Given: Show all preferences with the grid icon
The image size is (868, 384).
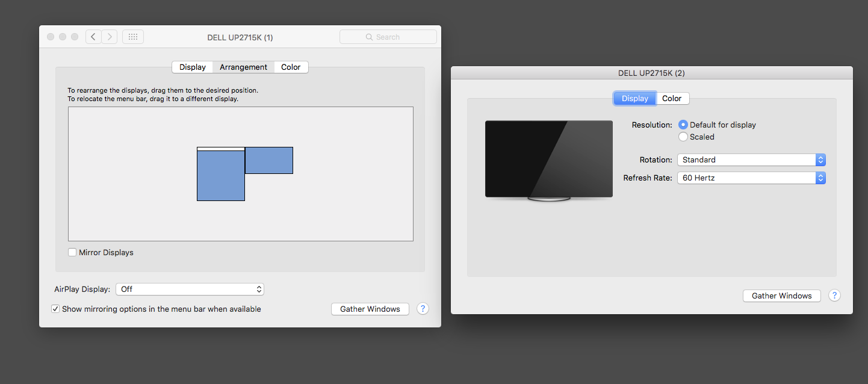Looking at the screenshot, I should [x=133, y=37].
